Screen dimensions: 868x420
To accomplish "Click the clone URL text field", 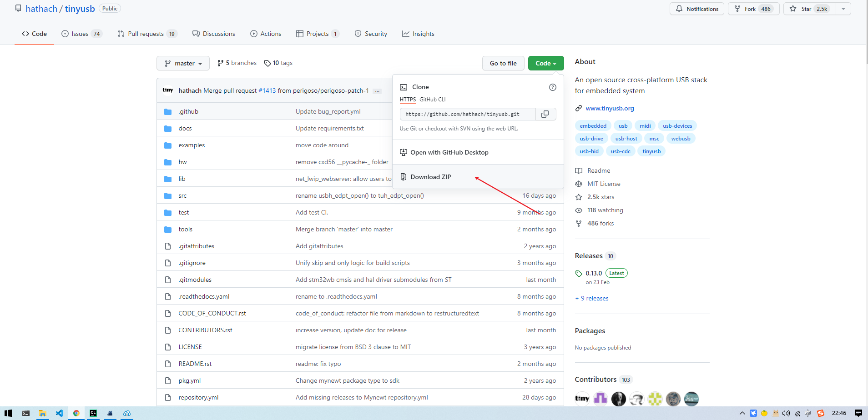I will click(x=468, y=114).
